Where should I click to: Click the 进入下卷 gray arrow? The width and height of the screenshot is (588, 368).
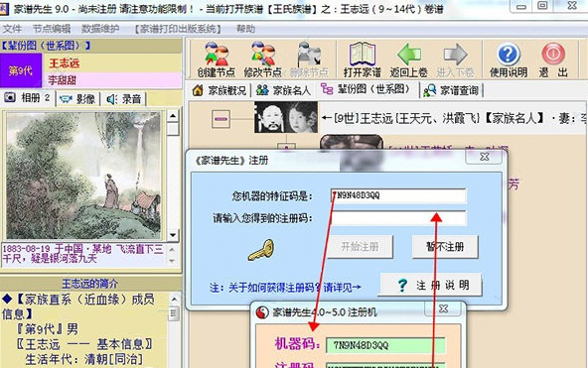point(455,55)
